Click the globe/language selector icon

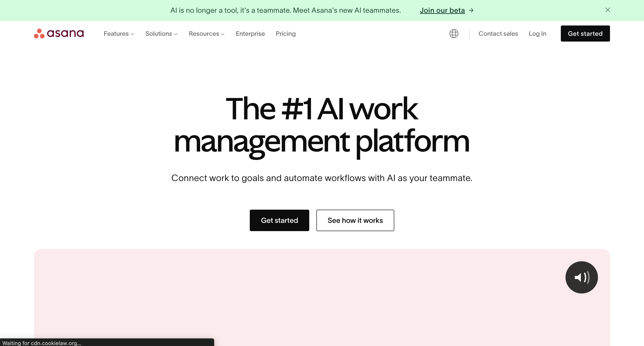pos(453,33)
